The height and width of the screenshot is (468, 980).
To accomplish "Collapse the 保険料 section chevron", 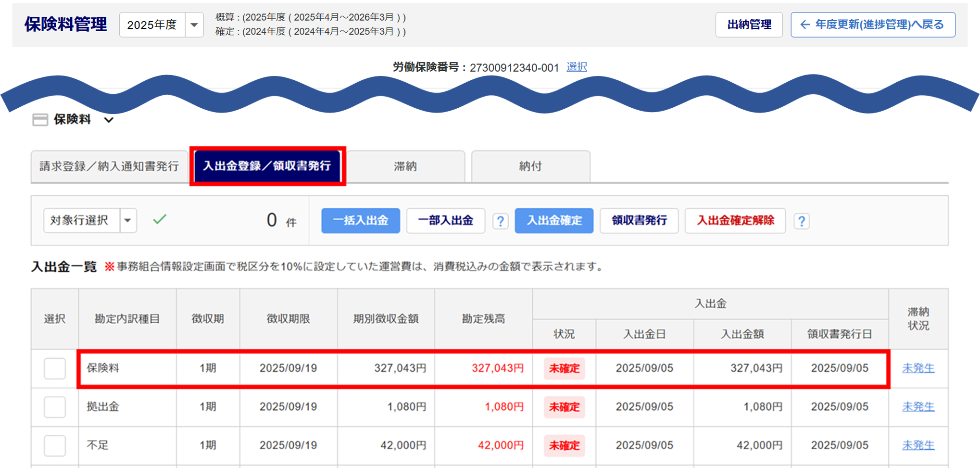I will [x=109, y=120].
